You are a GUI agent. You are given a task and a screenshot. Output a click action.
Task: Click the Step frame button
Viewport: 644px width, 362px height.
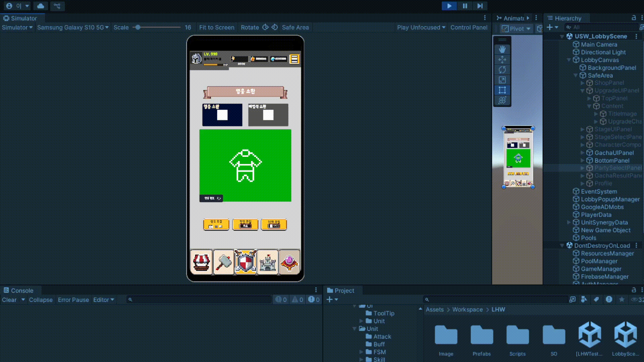[480, 6]
